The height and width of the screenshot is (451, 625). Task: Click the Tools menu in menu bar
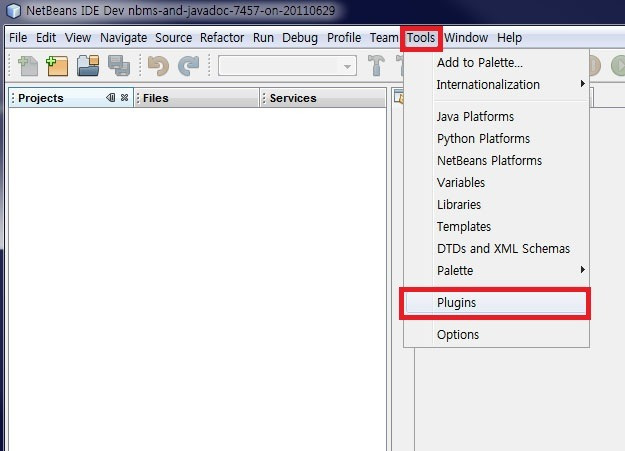pyautogui.click(x=421, y=38)
